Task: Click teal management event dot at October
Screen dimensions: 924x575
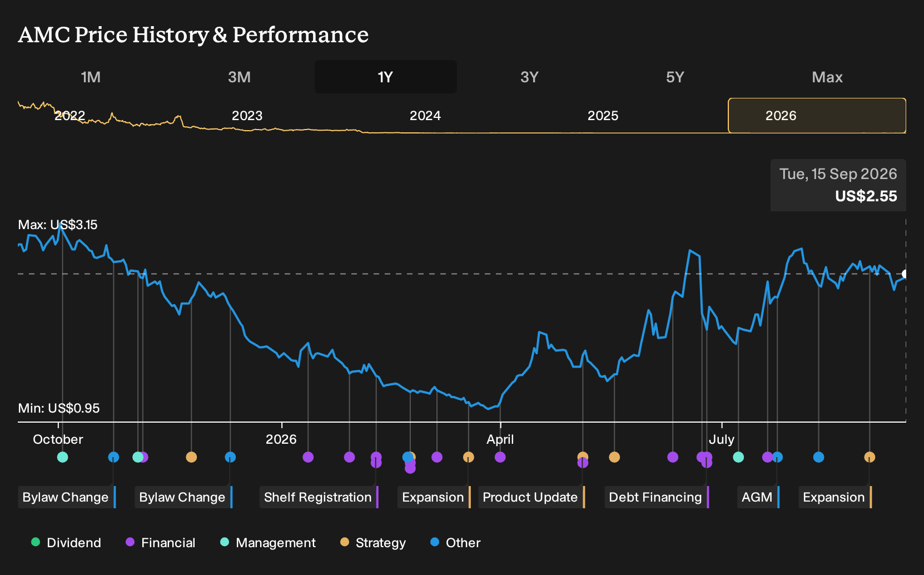Action: (x=63, y=457)
